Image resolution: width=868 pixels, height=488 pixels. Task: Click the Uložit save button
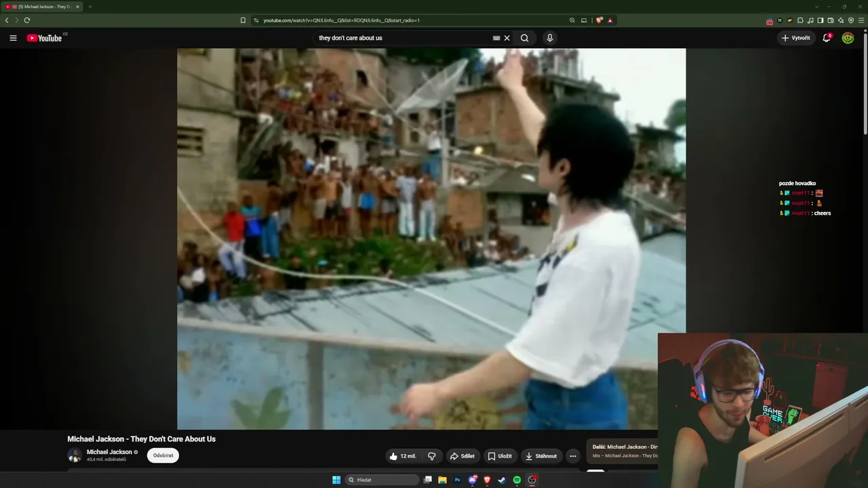(x=500, y=456)
